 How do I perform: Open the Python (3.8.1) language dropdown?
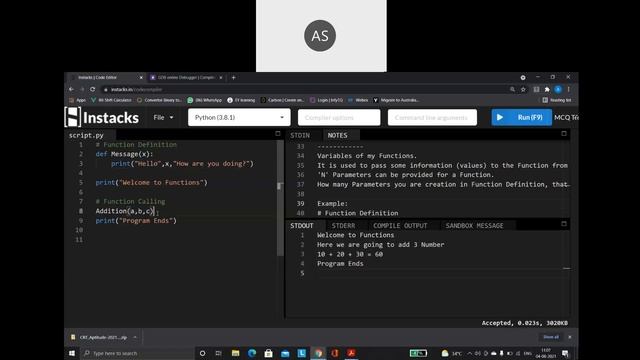pyautogui.click(x=239, y=118)
